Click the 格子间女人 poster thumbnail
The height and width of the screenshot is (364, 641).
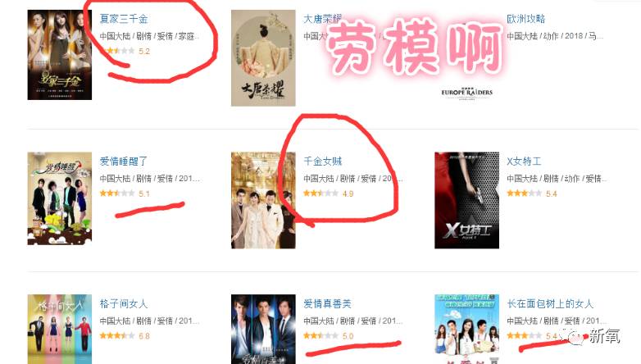[x=60, y=330]
